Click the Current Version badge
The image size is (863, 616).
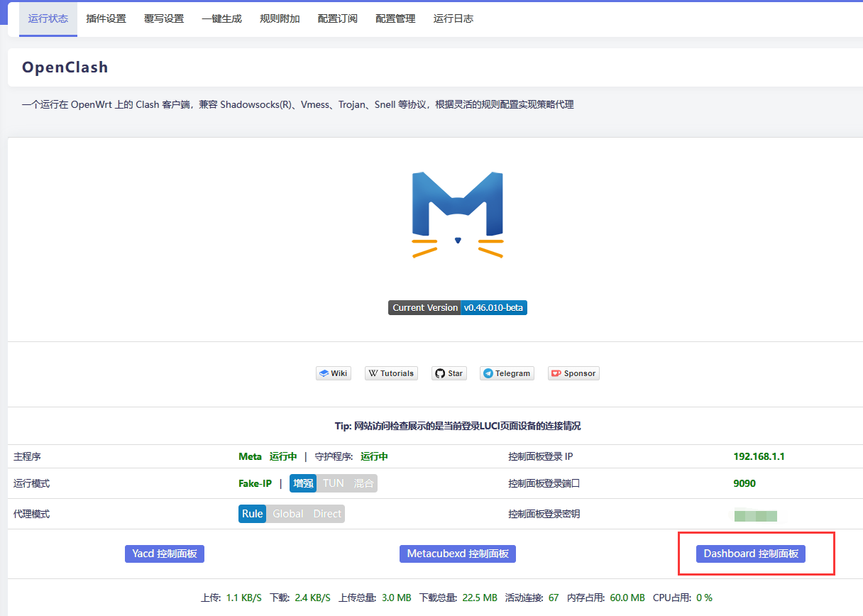[x=457, y=308]
